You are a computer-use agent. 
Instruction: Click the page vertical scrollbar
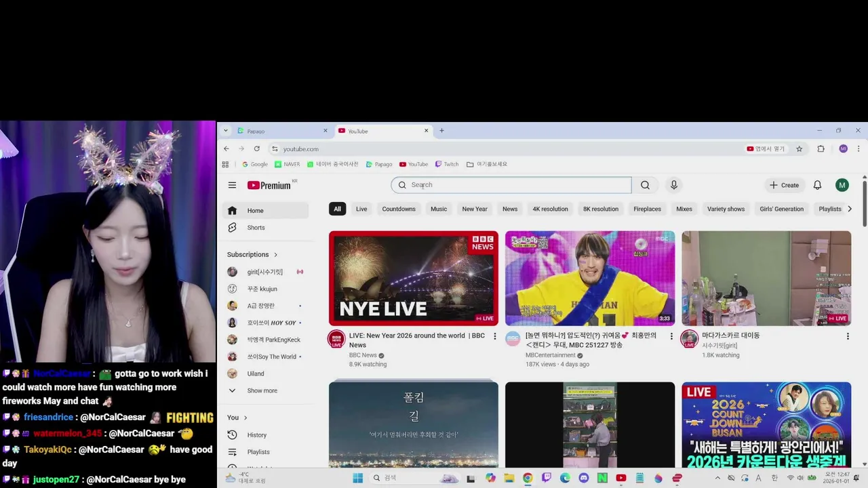coord(865,203)
